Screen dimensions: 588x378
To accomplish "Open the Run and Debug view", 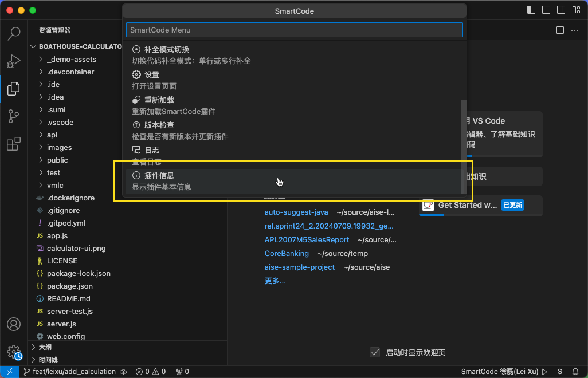I will [14, 61].
